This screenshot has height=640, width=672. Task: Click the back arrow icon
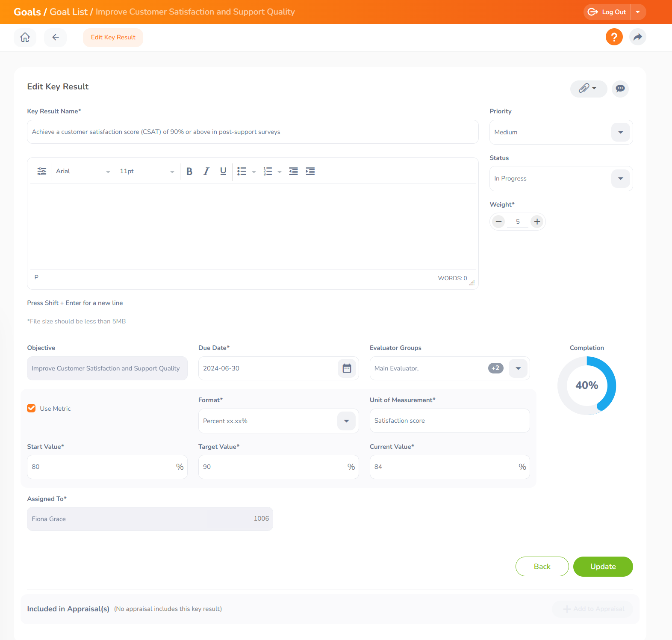[x=56, y=37]
